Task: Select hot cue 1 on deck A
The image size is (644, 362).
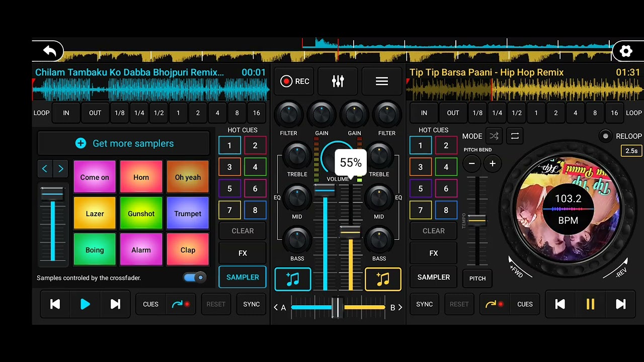Action: (229, 146)
